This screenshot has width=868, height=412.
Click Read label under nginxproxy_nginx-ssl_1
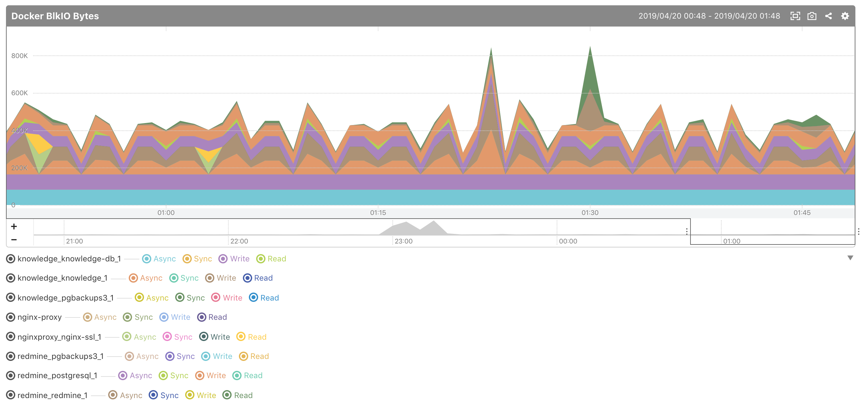click(257, 337)
